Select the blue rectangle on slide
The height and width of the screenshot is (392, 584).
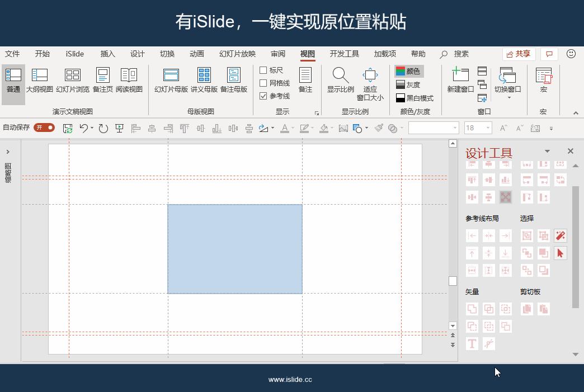(x=235, y=249)
